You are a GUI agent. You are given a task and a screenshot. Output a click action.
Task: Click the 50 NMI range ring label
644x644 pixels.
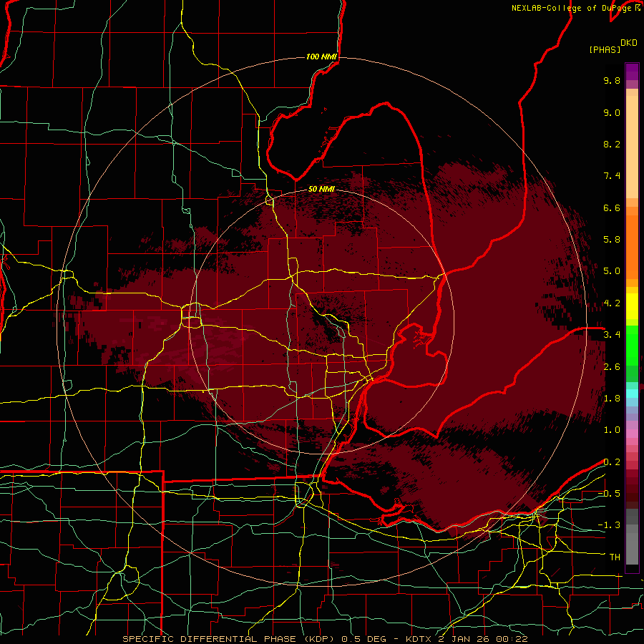pos(321,189)
